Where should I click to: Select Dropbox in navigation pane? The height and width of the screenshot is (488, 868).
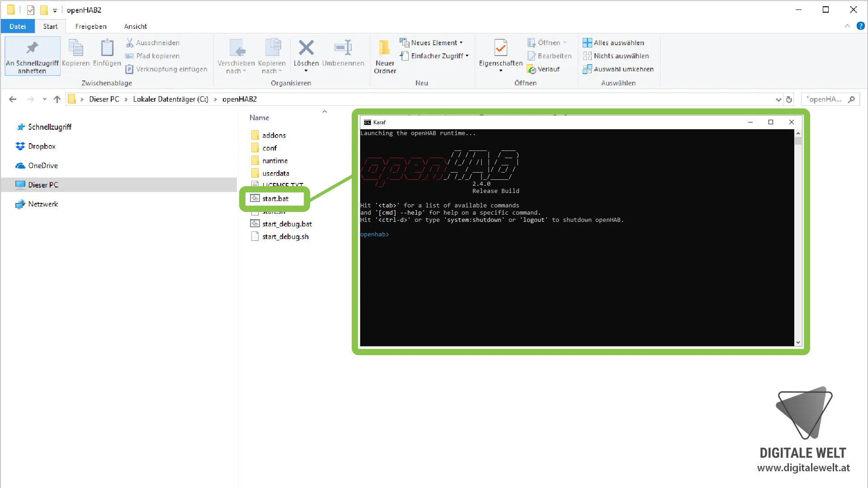pyautogui.click(x=42, y=146)
